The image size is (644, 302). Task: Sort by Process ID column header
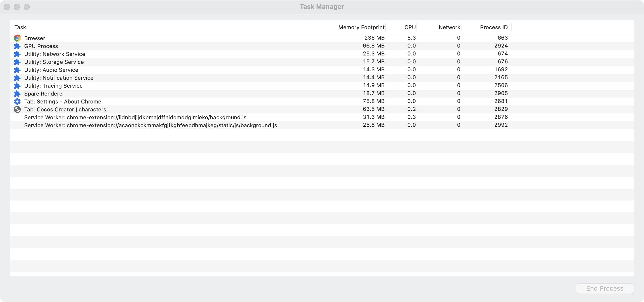pyautogui.click(x=493, y=27)
